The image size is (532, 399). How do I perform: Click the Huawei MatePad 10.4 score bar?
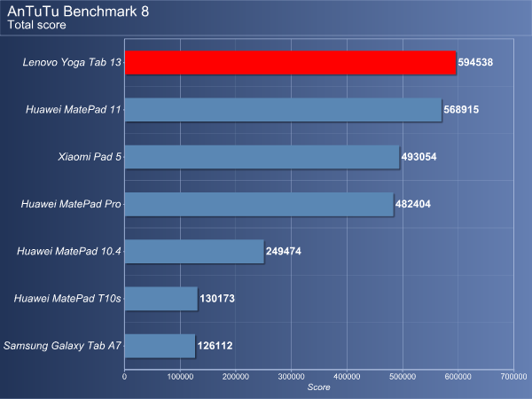click(194, 251)
